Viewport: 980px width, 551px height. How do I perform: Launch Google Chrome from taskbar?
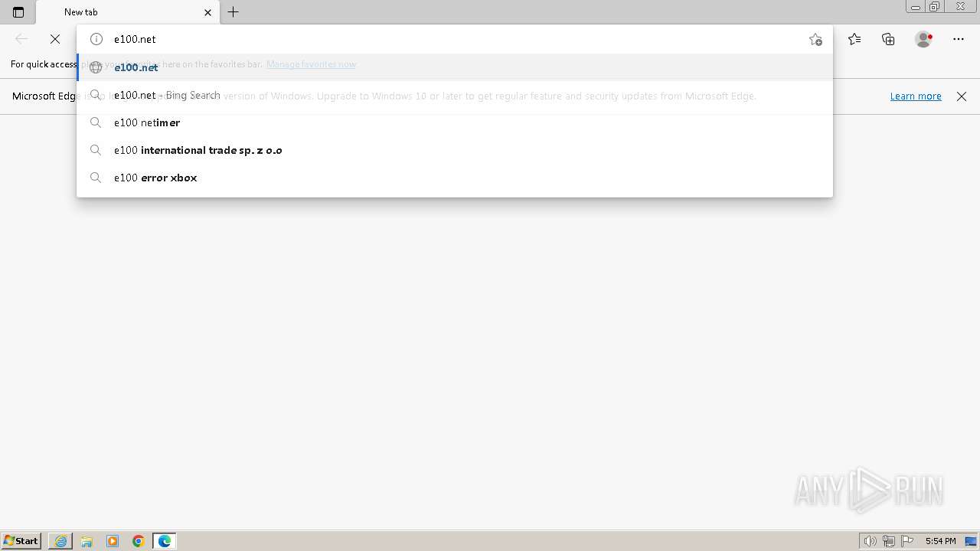[x=139, y=541]
